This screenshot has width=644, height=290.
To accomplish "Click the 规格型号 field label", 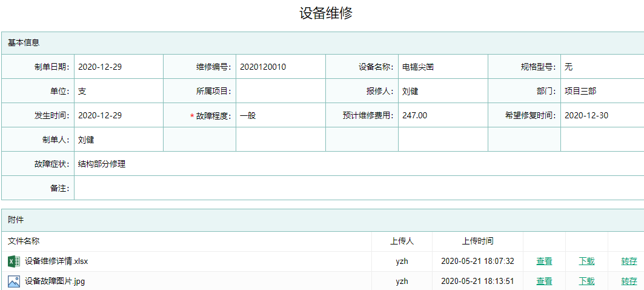I will pyautogui.click(x=539, y=67).
